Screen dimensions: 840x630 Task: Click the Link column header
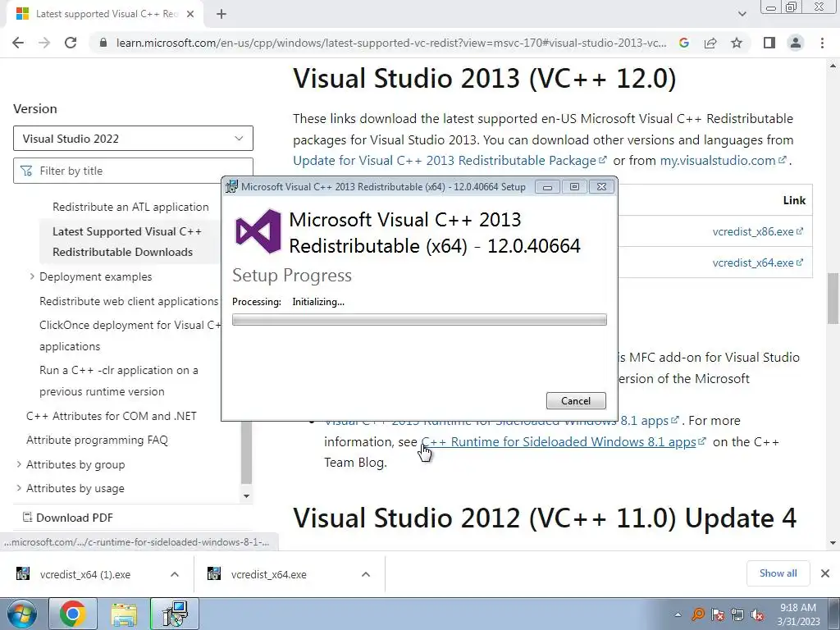point(794,200)
